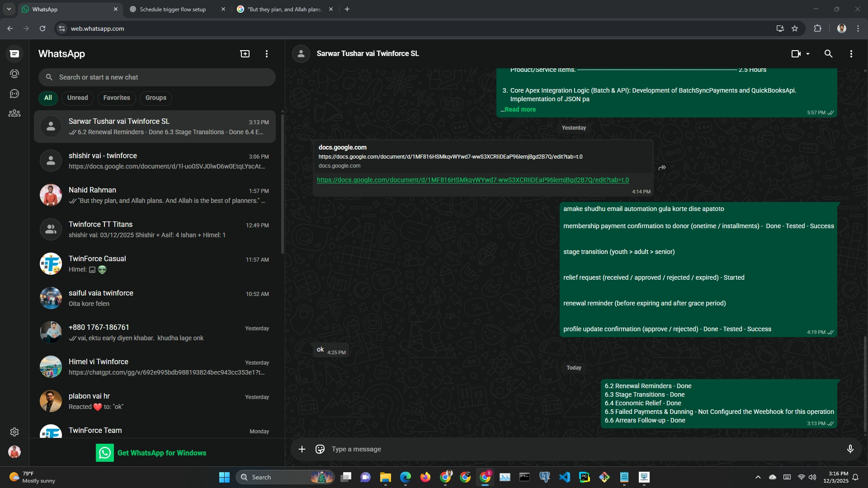Forward the docs.google.com link message

(x=662, y=168)
